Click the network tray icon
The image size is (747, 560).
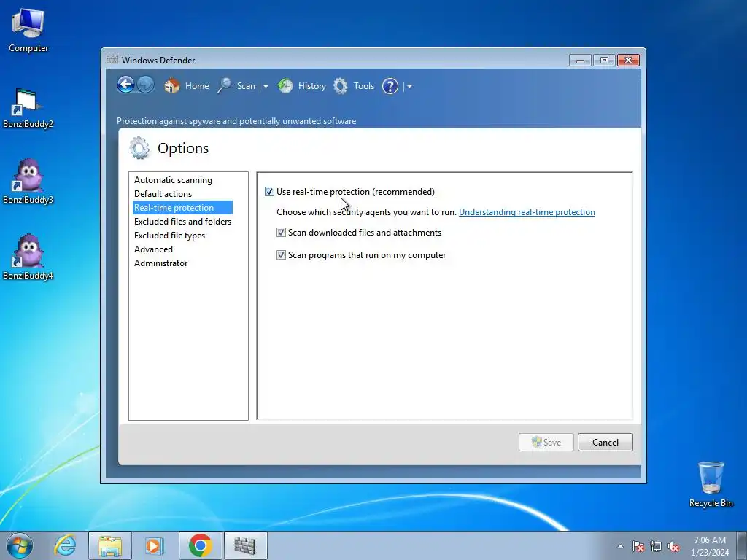point(656,546)
